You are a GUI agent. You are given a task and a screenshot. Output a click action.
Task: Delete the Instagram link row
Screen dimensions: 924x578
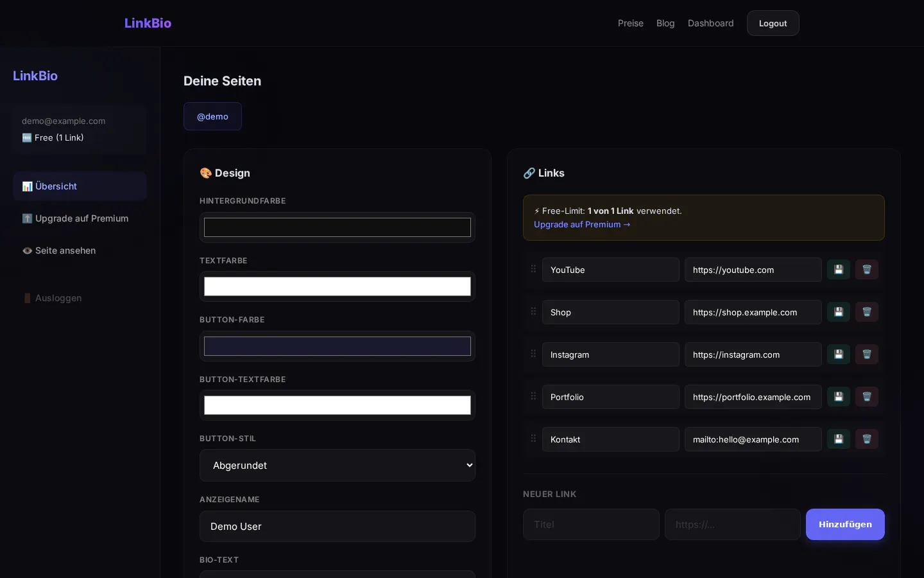[x=867, y=355]
